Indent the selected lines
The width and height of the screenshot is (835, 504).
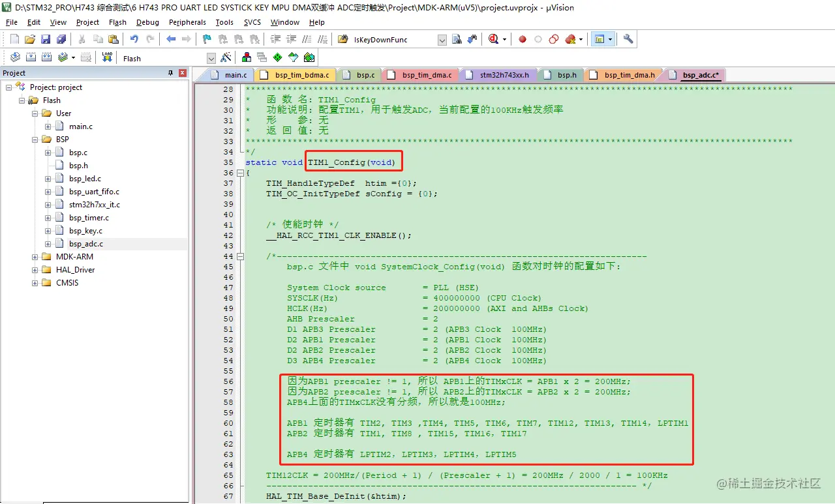tap(277, 39)
